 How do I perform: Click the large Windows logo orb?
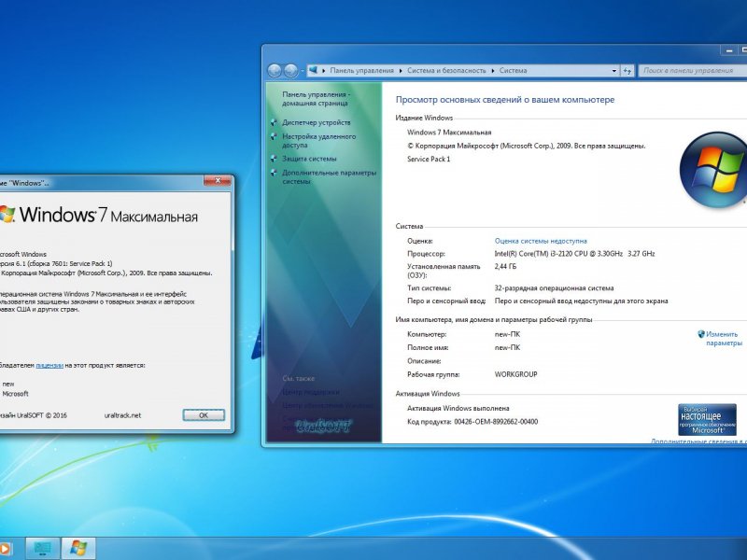point(713,170)
